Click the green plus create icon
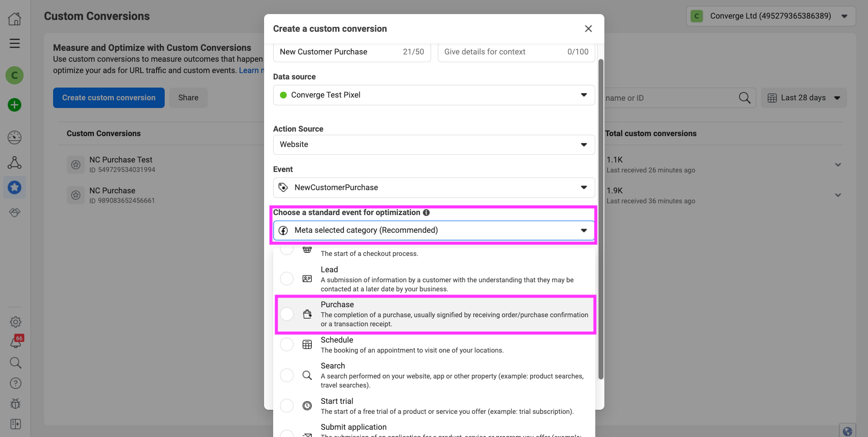 coord(15,105)
